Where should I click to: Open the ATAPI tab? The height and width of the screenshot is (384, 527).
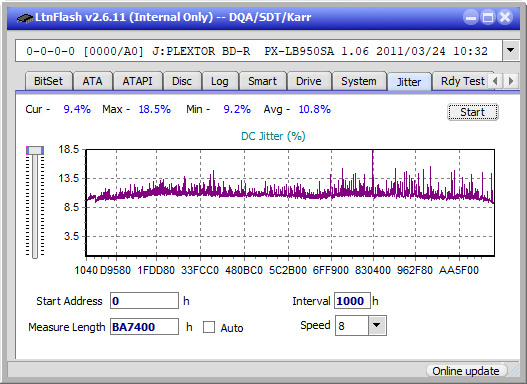point(137,81)
